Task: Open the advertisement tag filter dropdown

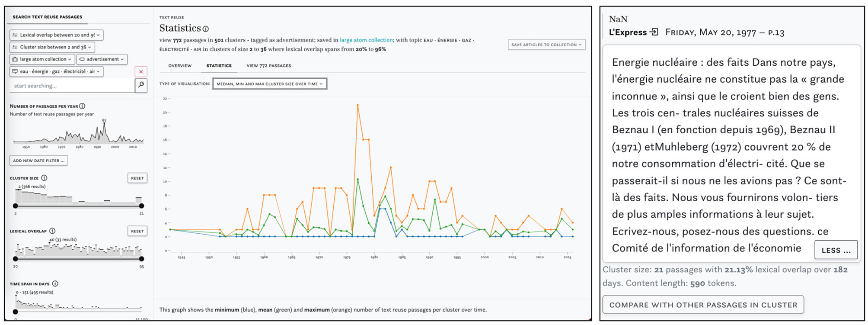Action: tap(102, 59)
